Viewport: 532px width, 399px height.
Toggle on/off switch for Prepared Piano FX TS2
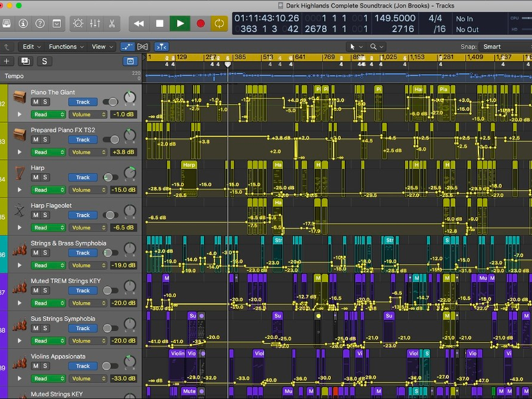tap(110, 140)
